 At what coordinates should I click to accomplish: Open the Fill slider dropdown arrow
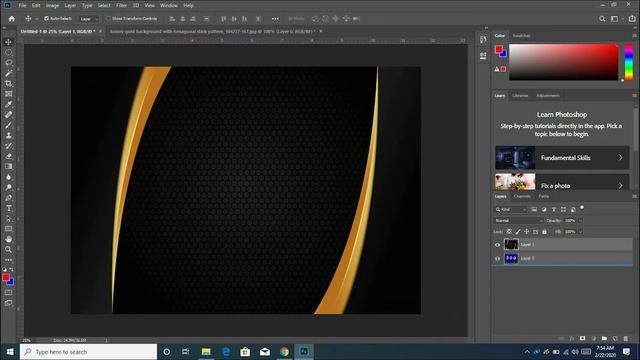[x=580, y=232]
